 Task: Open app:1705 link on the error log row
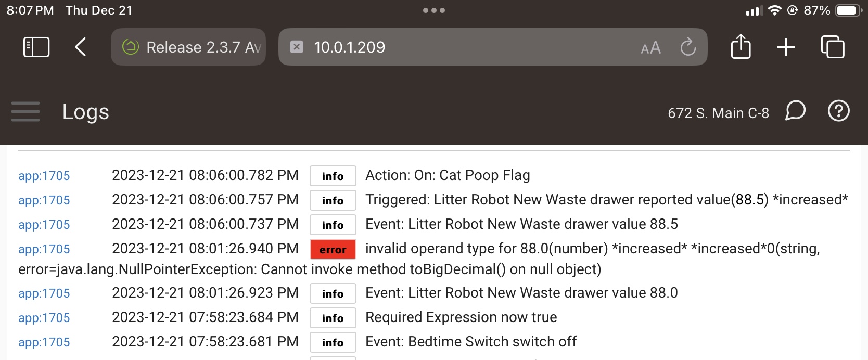tap(44, 249)
